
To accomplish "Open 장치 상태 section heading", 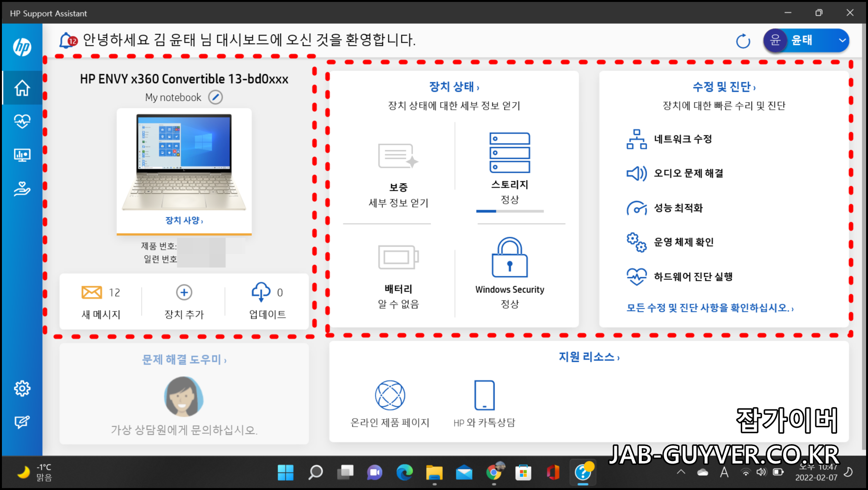I will 454,87.
